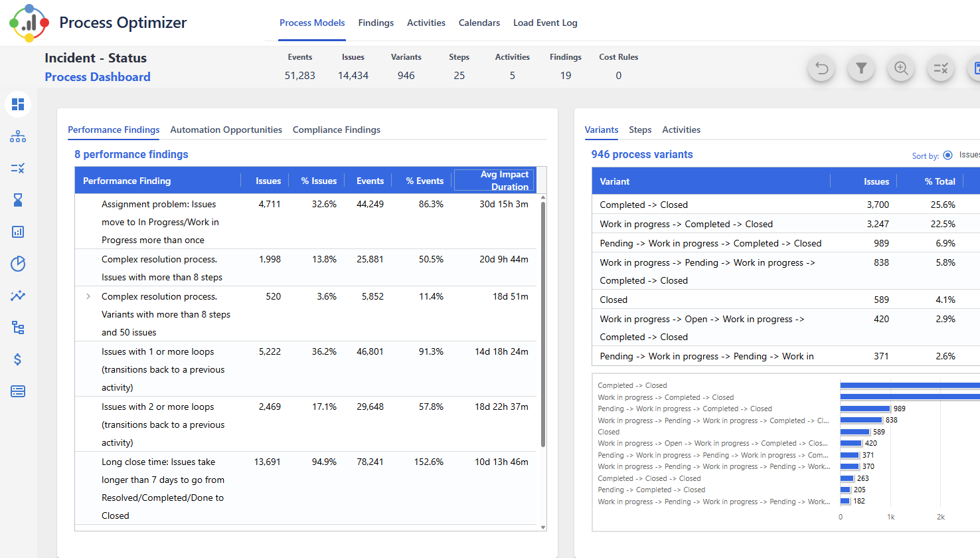Image resolution: width=980 pixels, height=558 pixels.
Task: Open the pie chart view in sidebar
Action: [18, 264]
